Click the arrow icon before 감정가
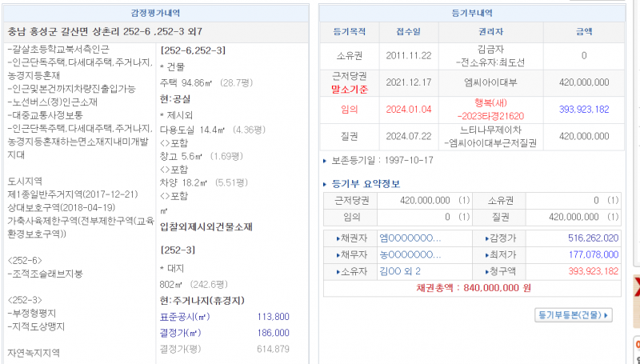The width and height of the screenshot is (640, 364). (486, 238)
